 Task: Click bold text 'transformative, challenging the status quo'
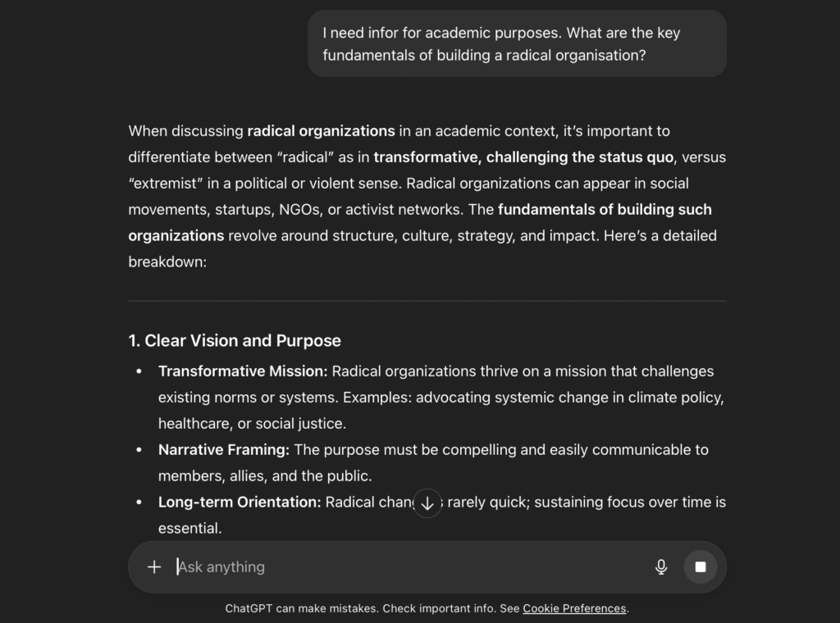(523, 157)
